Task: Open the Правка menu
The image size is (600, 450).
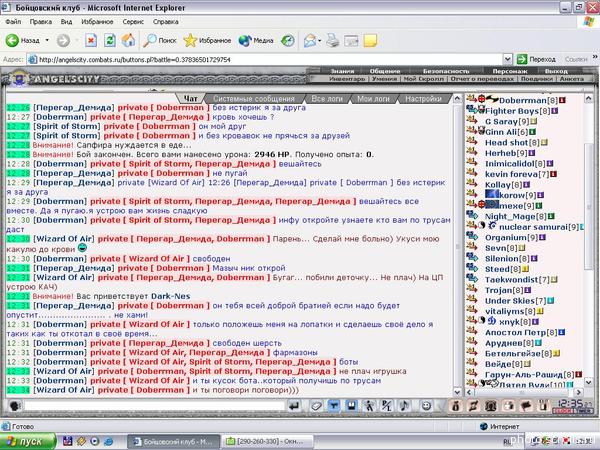Action: (41, 22)
